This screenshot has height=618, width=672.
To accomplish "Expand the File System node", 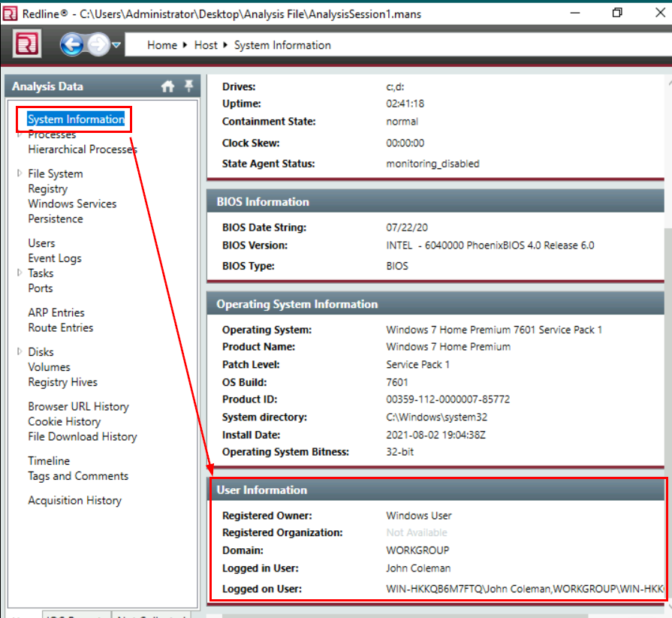I will point(20,173).
